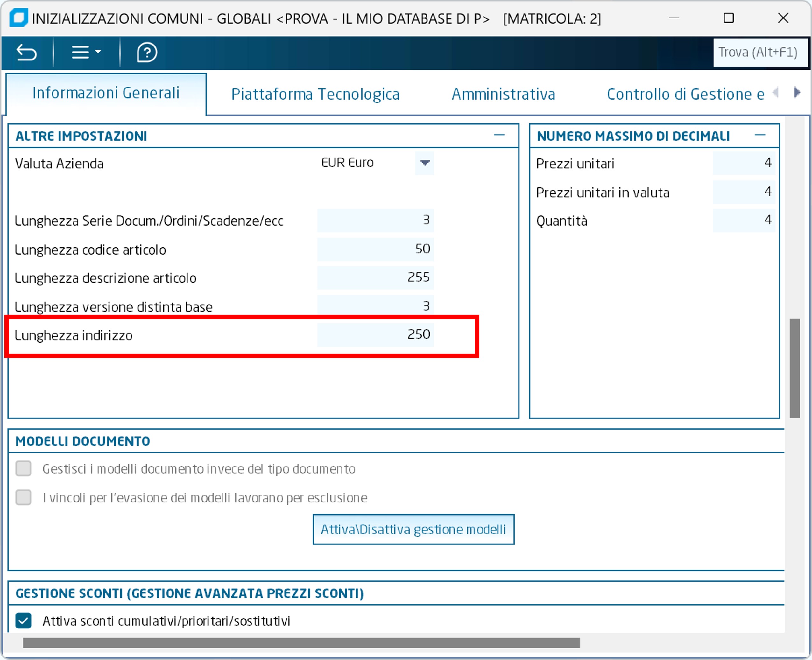This screenshot has height=660, width=812.
Task: Open the Valuta Azienda dropdown
Action: pyautogui.click(x=424, y=163)
